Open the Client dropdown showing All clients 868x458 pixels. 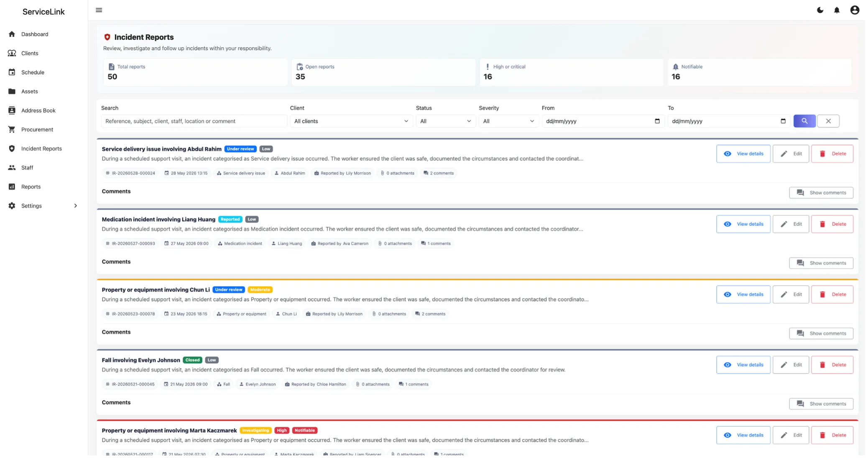tap(351, 121)
